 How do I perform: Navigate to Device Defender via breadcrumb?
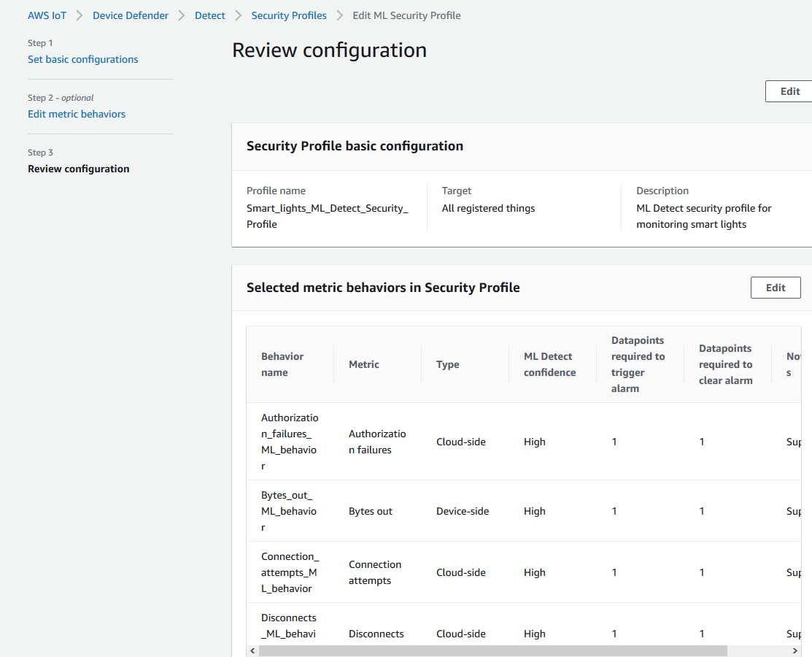tap(131, 15)
